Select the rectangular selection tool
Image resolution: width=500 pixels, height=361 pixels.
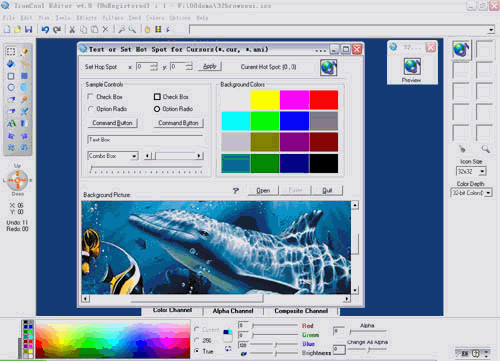point(11,51)
